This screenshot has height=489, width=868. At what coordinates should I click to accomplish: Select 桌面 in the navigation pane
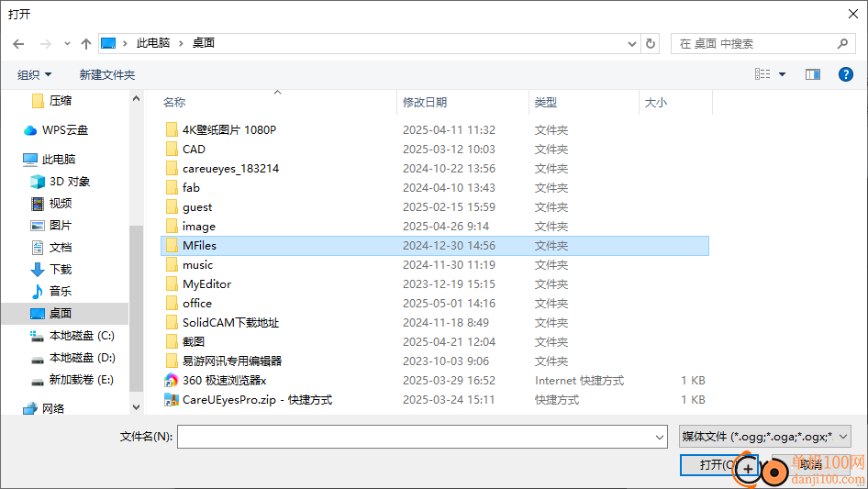pyautogui.click(x=65, y=314)
